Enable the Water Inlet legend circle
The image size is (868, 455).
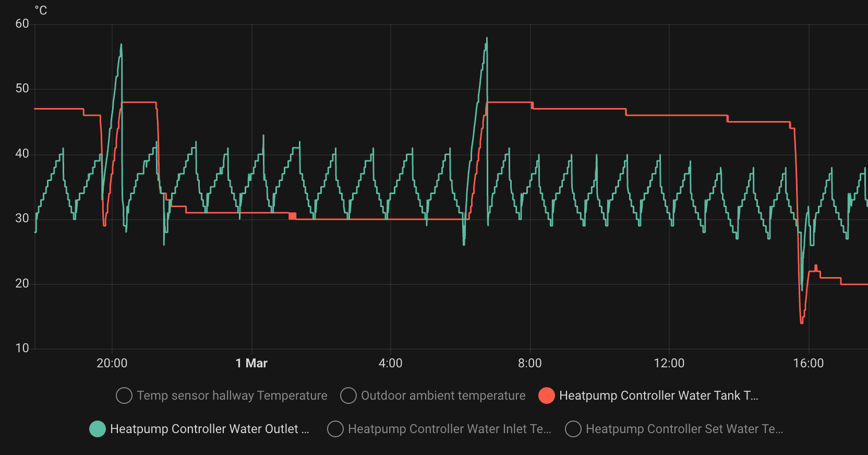coord(335,429)
